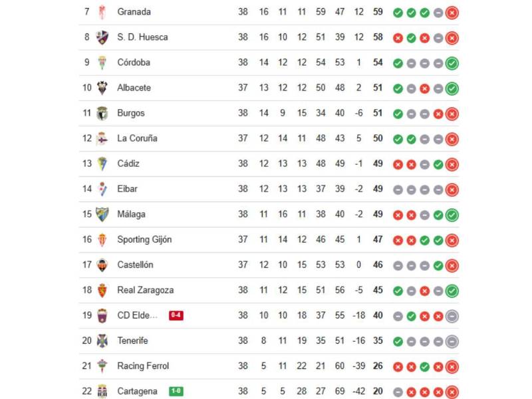
Task: Click the Real Zaragoza team badge
Action: coord(103,290)
